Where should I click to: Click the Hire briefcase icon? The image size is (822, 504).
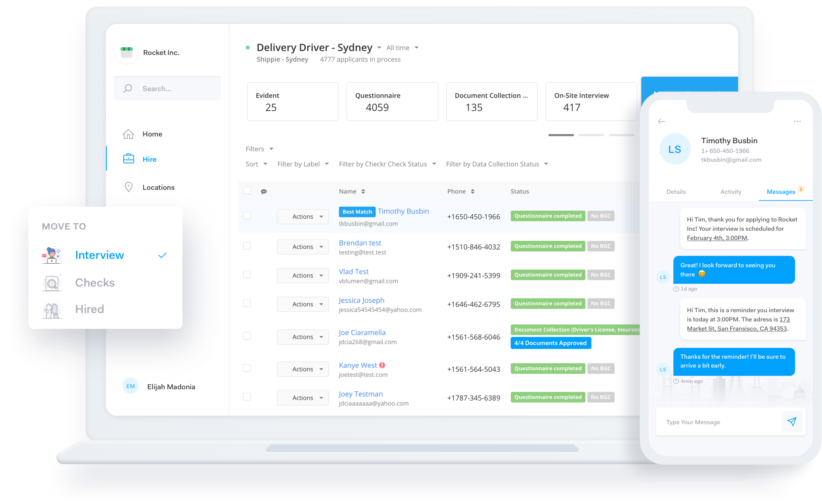(x=129, y=159)
